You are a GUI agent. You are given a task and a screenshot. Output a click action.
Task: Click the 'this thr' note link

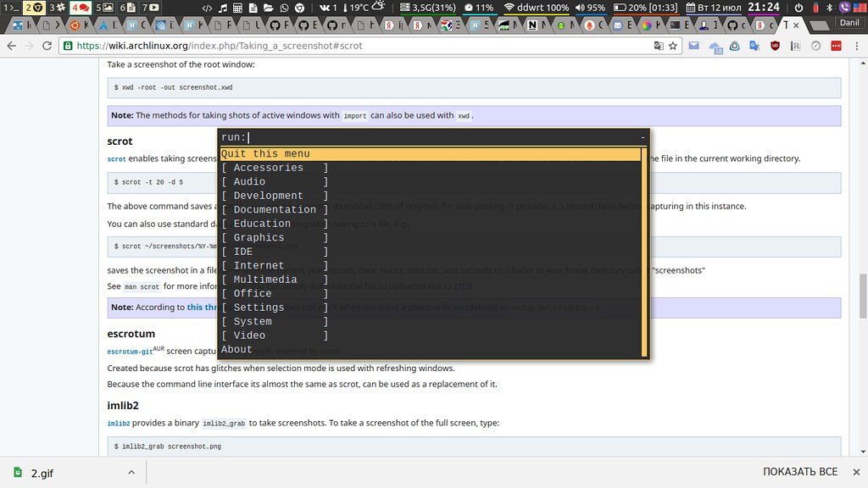click(x=202, y=307)
